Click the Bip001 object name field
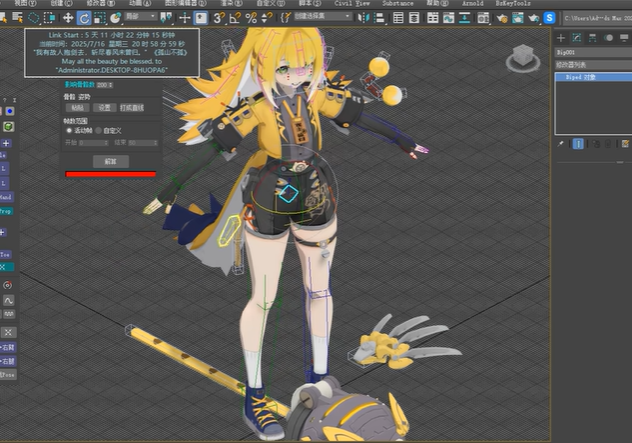This screenshot has height=443, width=632. coord(593,52)
